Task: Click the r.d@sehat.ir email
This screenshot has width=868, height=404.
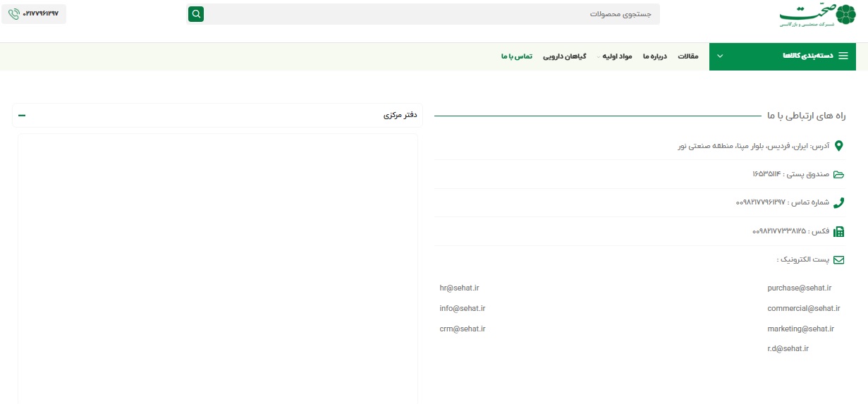Action: [788, 348]
